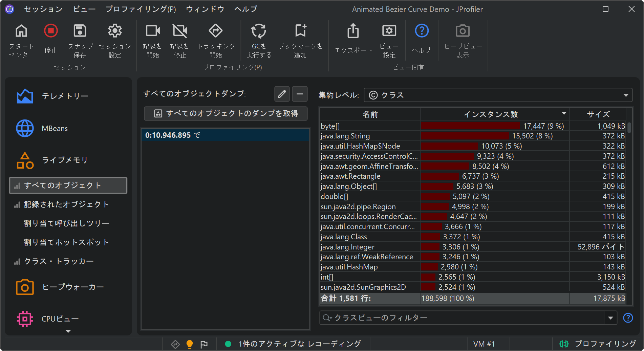
Task: Stop the session with the red stop icon
Action: (51, 31)
